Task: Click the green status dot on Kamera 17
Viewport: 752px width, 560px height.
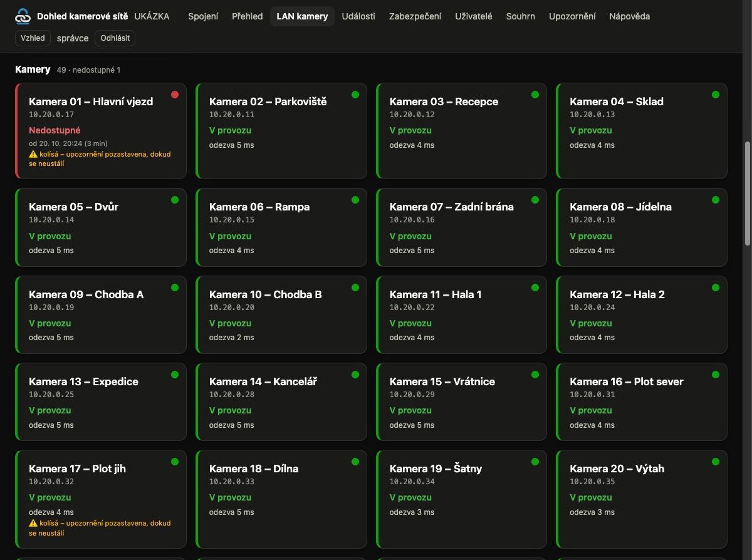Action: point(175,462)
